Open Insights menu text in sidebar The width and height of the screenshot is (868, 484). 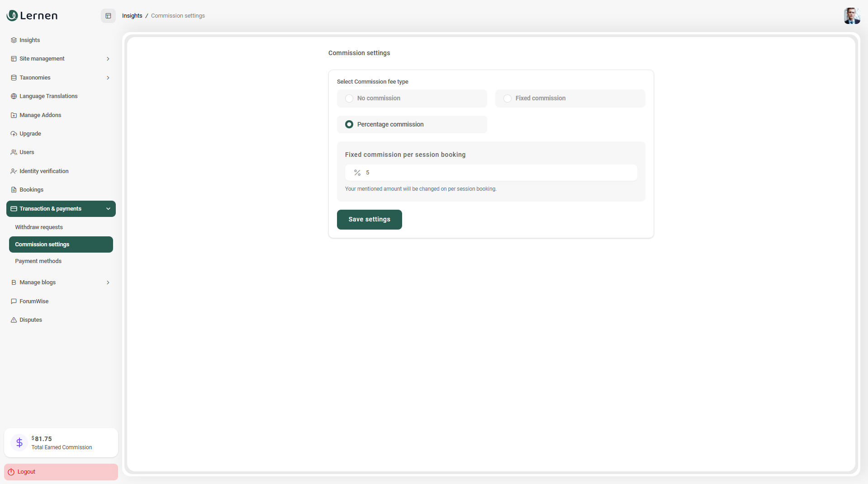pyautogui.click(x=30, y=40)
